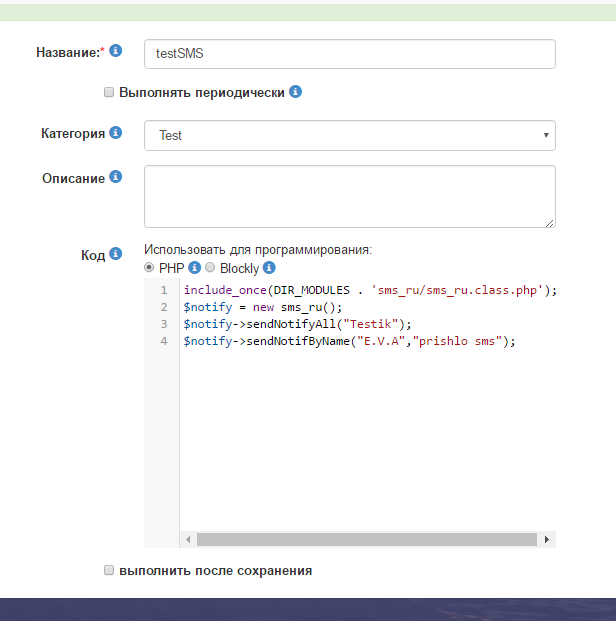Open the info icon after PHP option

coord(195,268)
